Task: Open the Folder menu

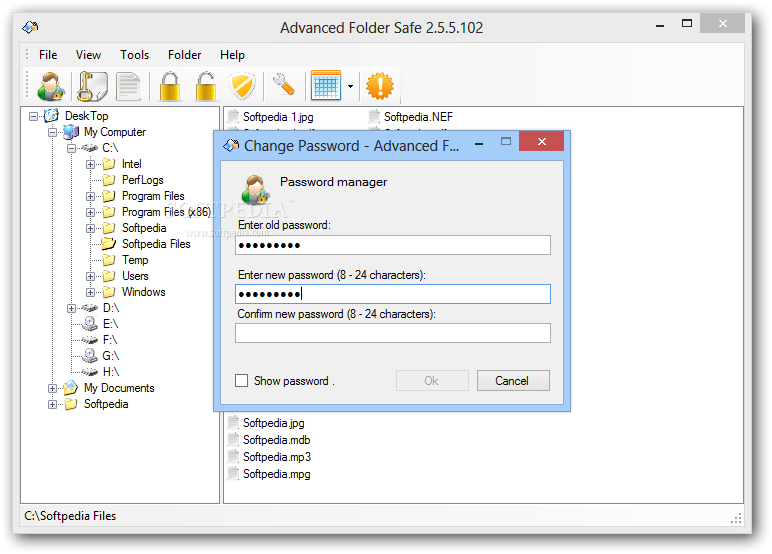Action: pos(185,55)
